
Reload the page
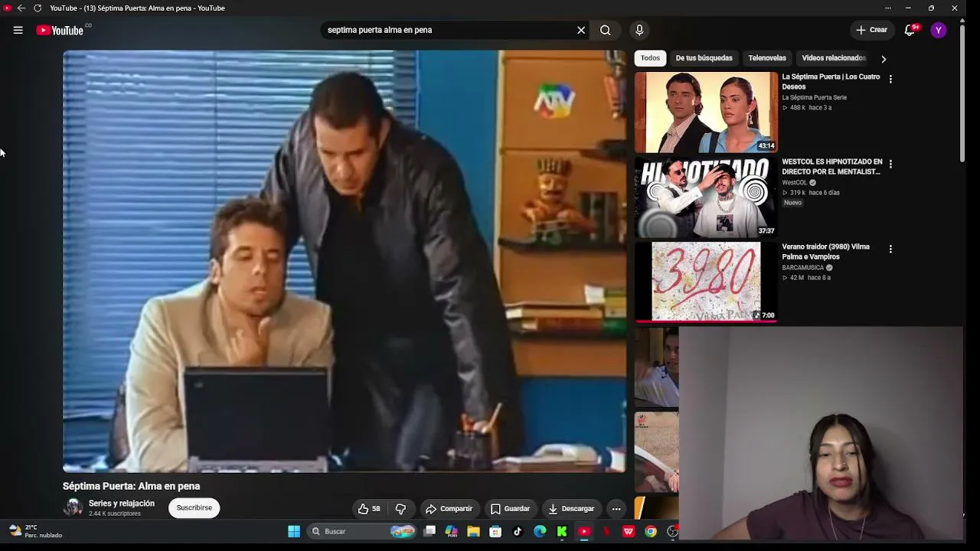click(x=38, y=8)
